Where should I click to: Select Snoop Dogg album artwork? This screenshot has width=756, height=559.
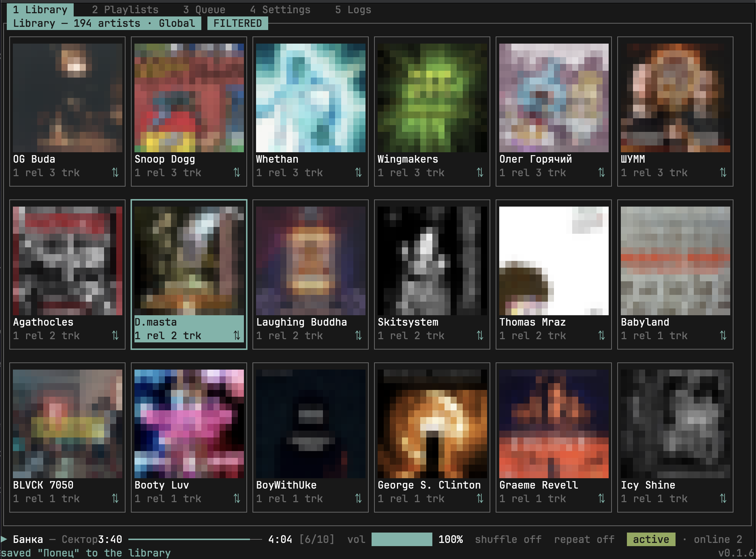click(x=189, y=98)
